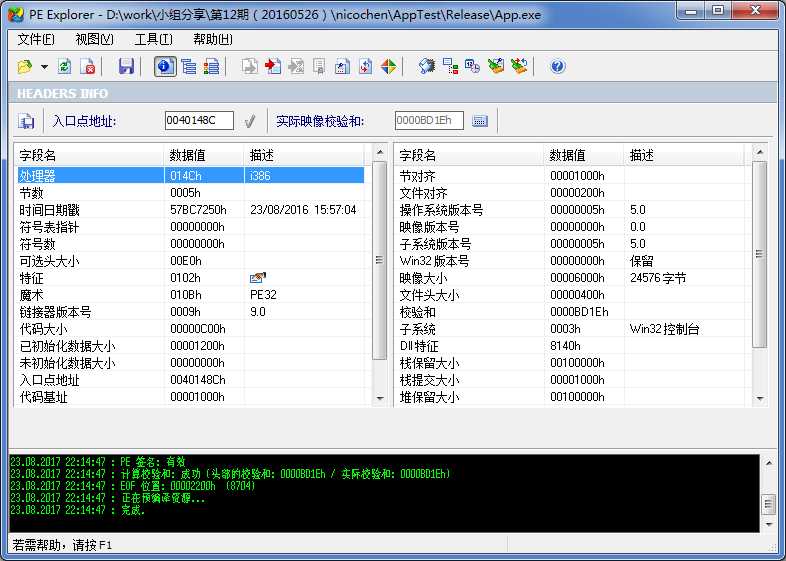Click the page with blue arrows icon
This screenshot has width=786, height=561.
(x=365, y=66)
